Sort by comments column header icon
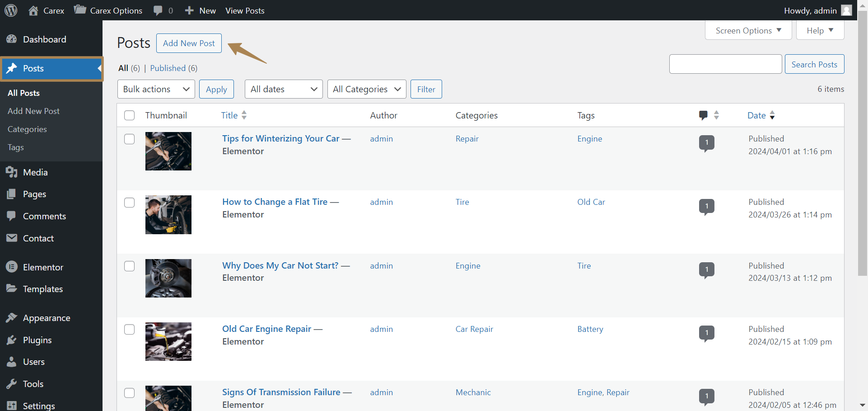The image size is (868, 411). point(709,115)
